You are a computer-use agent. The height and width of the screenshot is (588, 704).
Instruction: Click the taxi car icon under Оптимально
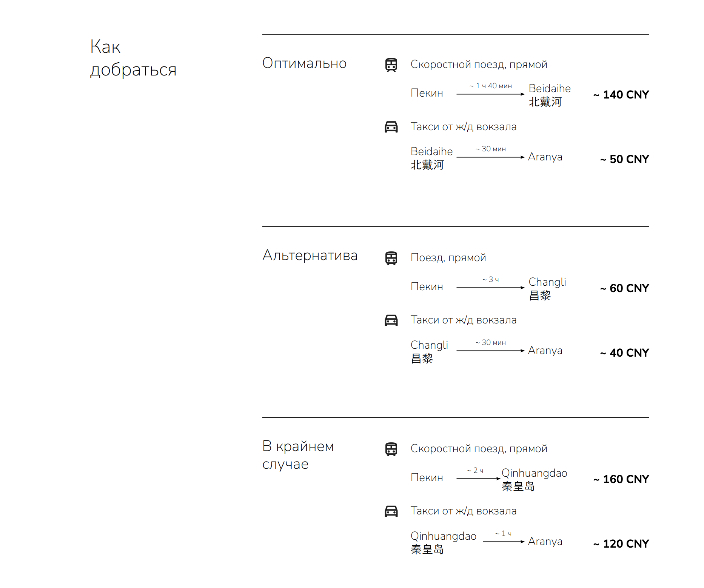tap(391, 127)
